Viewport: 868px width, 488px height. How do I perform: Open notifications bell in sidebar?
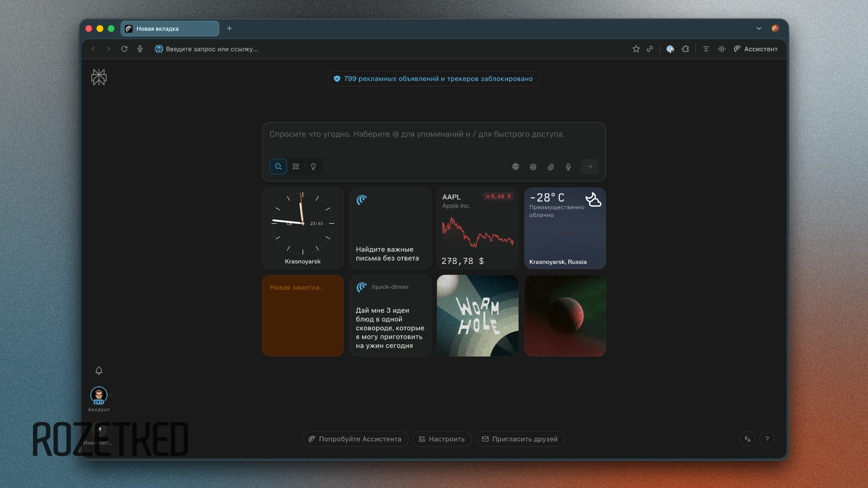99,371
